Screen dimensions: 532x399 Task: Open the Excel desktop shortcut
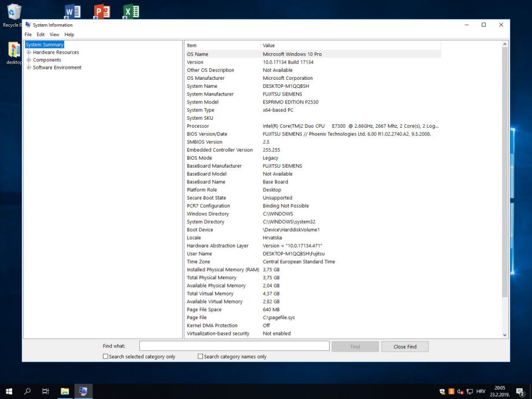(131, 12)
